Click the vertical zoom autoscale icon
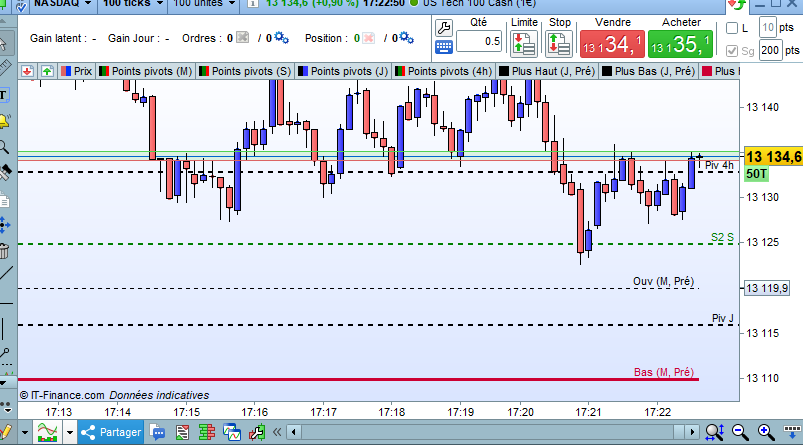Viewport: 803px width, 445px height. [714, 433]
